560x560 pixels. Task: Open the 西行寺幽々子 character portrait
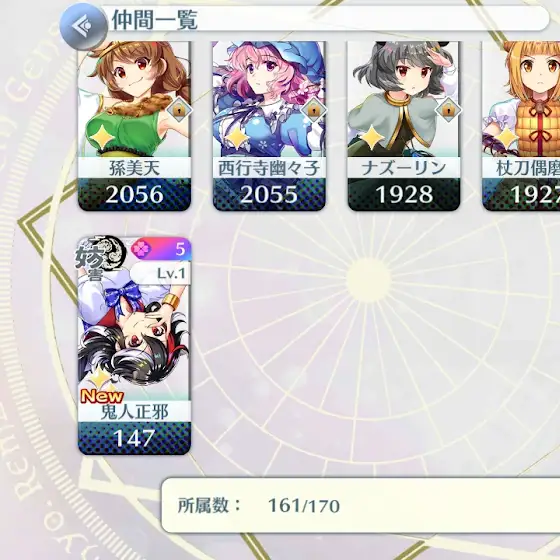pos(269,126)
